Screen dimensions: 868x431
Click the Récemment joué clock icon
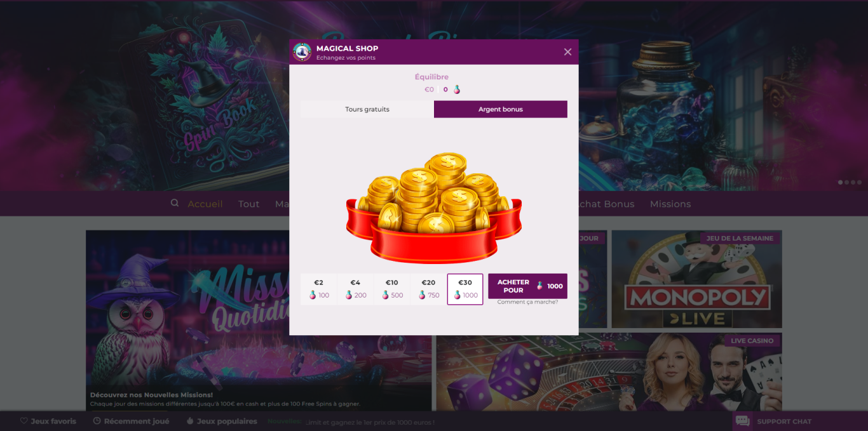[97, 421]
